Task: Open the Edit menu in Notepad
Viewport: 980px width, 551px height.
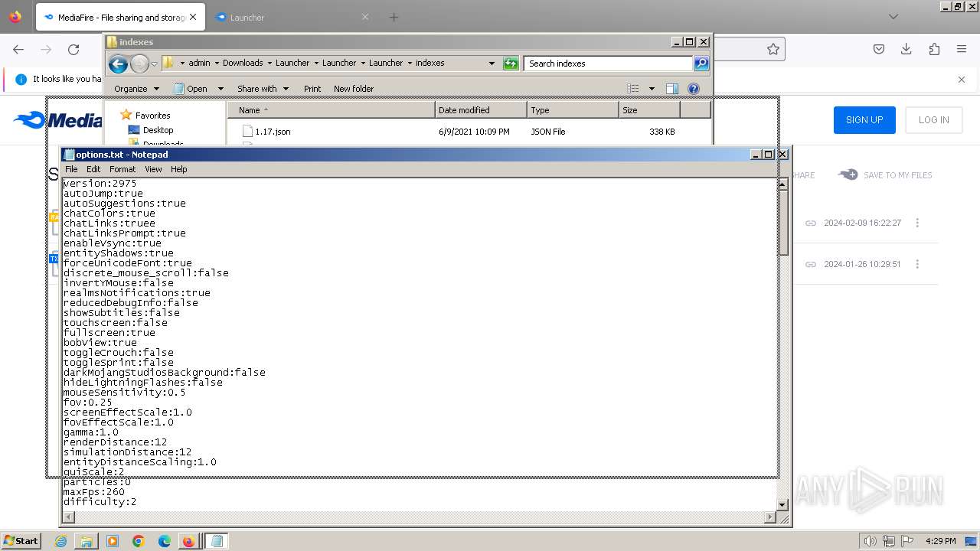Action: 93,169
